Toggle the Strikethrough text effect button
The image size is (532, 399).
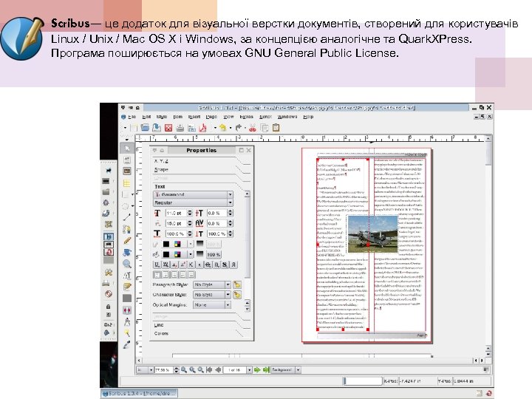click(208, 265)
